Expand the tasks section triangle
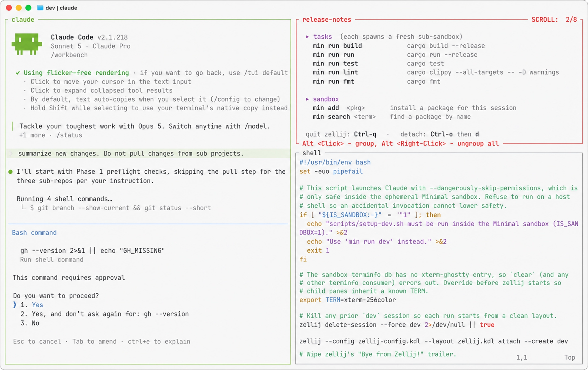 [x=307, y=37]
